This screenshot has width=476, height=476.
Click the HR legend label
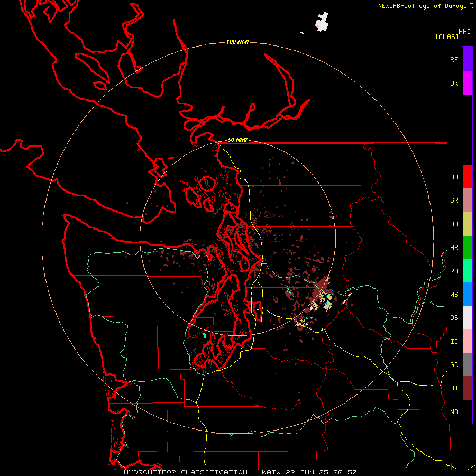tap(454, 248)
